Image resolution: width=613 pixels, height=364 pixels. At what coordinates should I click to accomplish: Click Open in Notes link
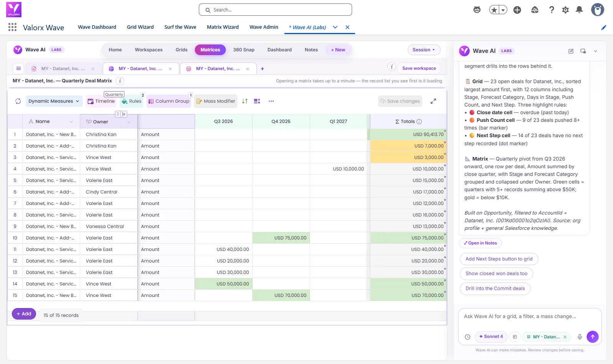[480, 243]
